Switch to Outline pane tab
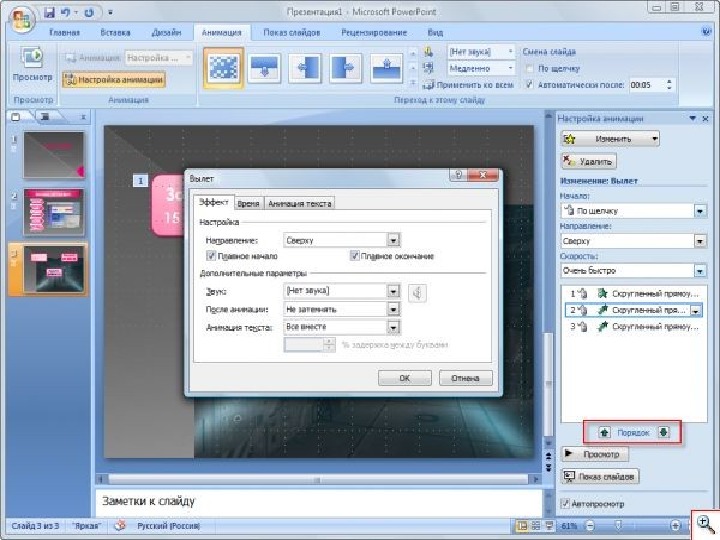The height and width of the screenshot is (540, 720). (45, 117)
